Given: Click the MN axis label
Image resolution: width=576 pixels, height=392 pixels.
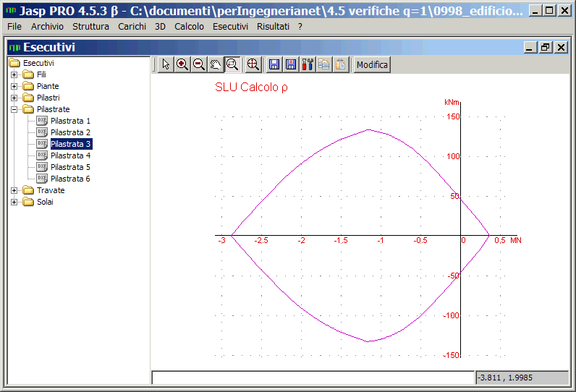Looking at the screenshot, I should pyautogui.click(x=516, y=240).
